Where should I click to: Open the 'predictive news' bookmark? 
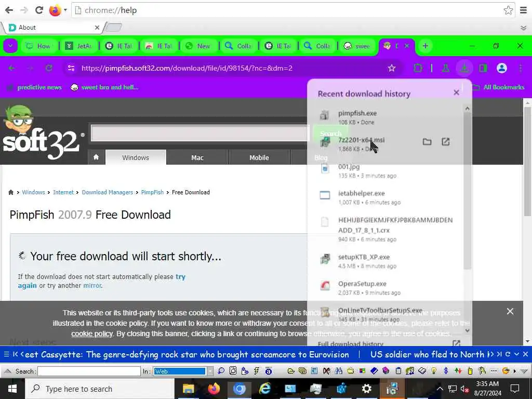click(x=35, y=87)
